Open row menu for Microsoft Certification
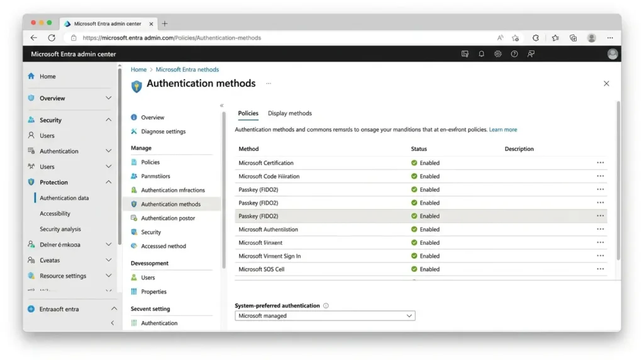 [600, 163]
